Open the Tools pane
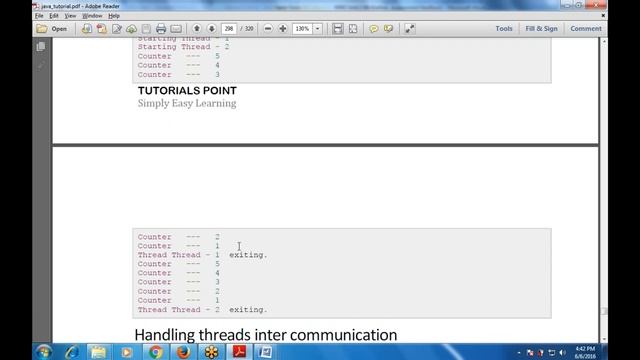 coord(504,29)
